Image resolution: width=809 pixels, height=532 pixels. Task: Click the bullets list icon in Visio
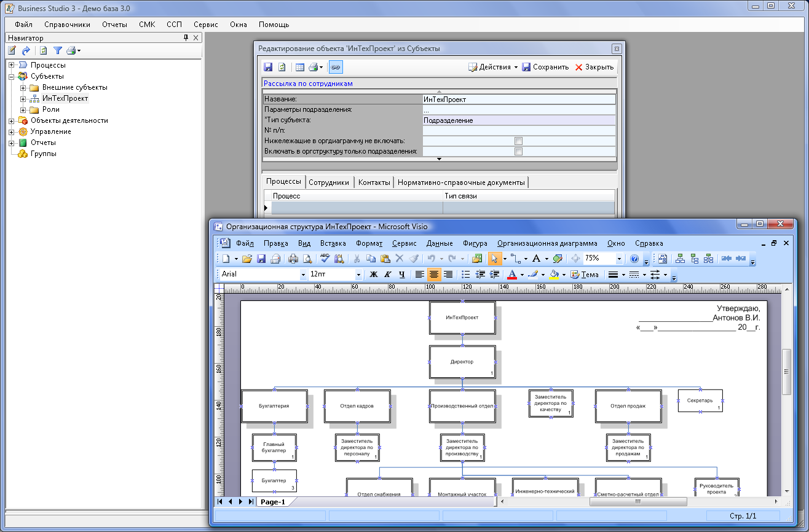(466, 275)
